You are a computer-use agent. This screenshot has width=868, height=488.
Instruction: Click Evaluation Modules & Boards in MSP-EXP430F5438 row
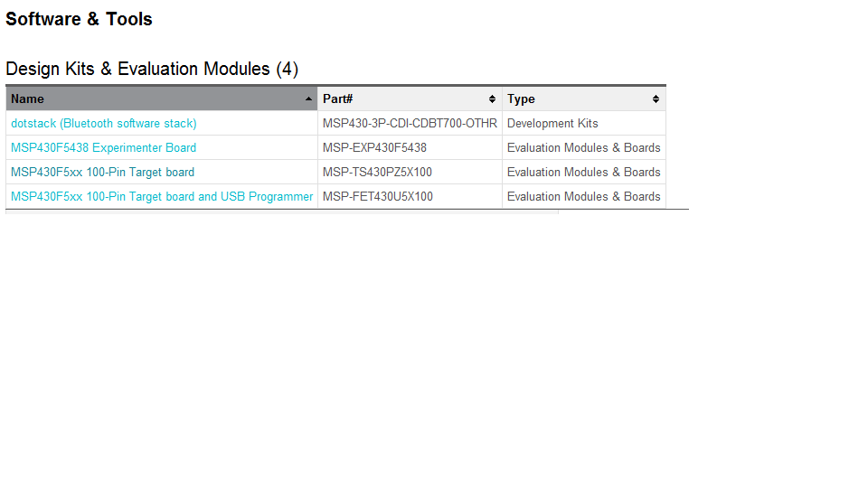[x=584, y=147]
